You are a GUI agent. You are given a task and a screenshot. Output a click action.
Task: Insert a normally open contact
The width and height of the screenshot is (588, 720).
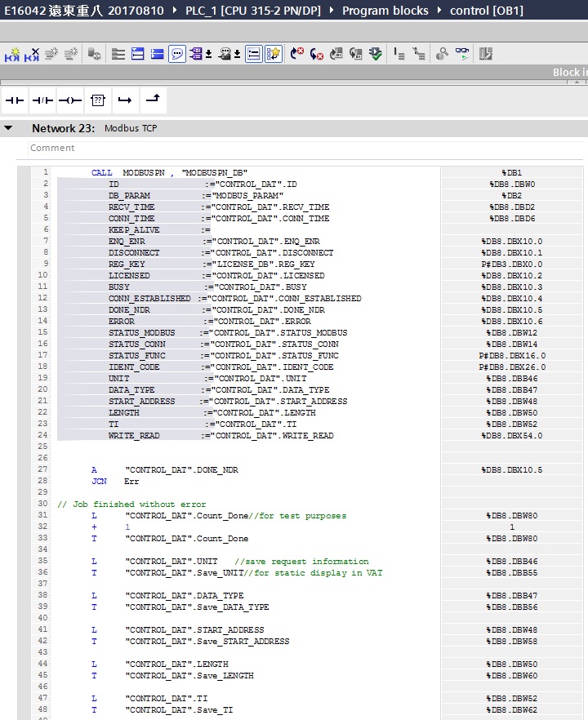15,100
